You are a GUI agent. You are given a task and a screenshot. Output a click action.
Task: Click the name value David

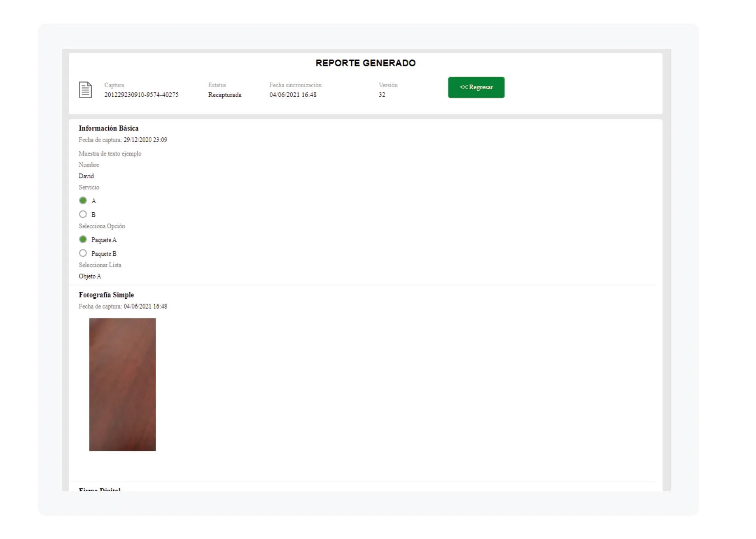click(86, 176)
